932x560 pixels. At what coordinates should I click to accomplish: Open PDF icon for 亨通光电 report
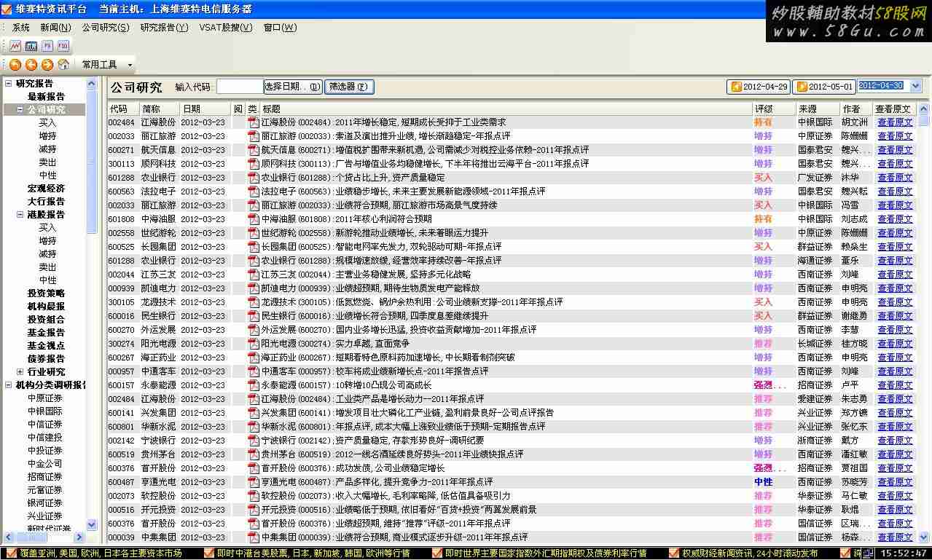click(x=254, y=482)
